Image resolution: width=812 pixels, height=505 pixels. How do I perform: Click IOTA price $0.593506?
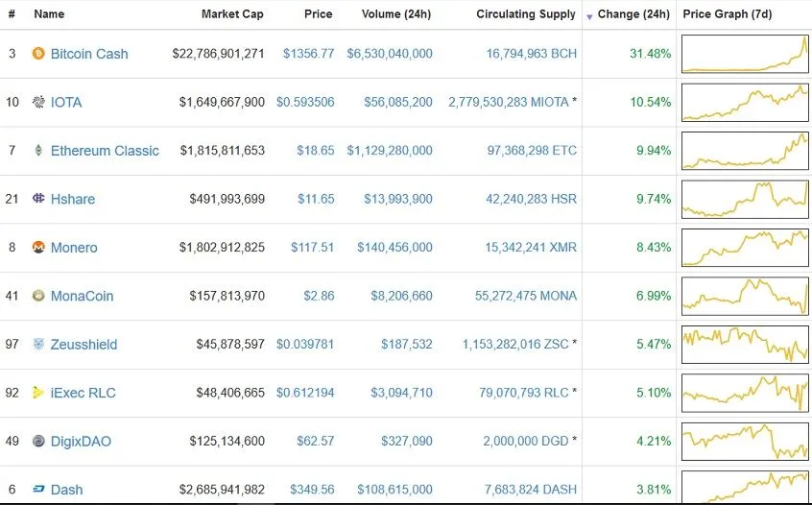305,102
